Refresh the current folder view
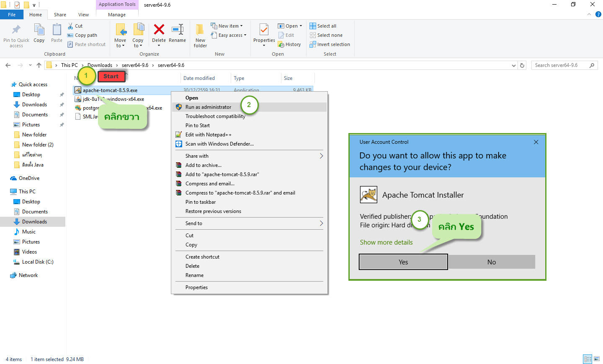 pyautogui.click(x=522, y=65)
